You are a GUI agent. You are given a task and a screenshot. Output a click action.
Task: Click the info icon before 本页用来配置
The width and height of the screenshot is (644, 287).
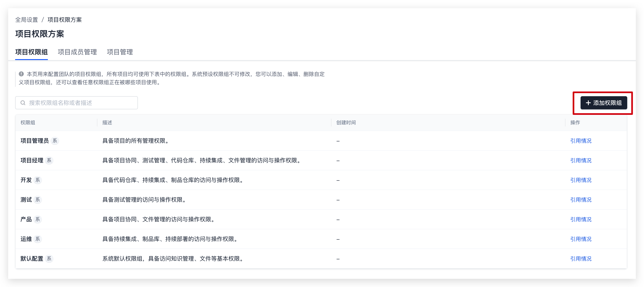pos(21,74)
